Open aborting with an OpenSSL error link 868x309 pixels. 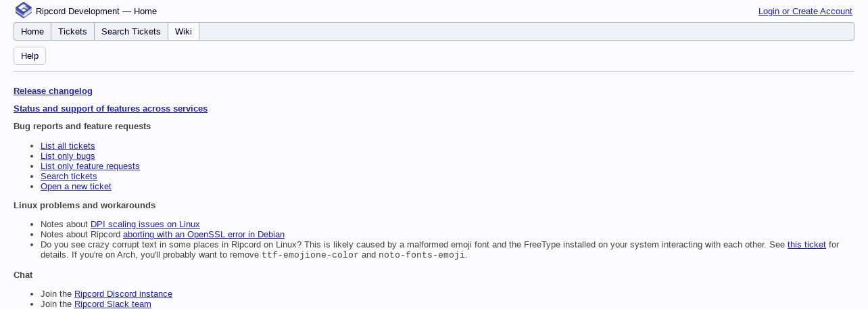(203, 235)
